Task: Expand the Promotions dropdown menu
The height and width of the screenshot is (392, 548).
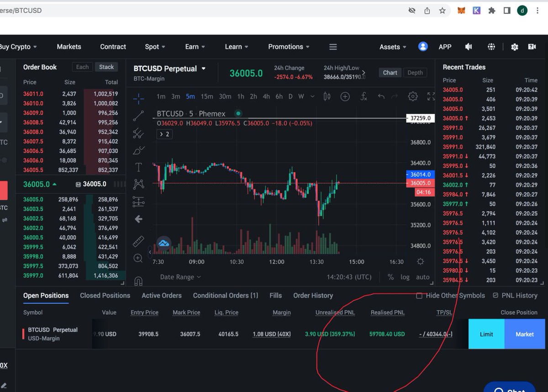Action: 289,47
